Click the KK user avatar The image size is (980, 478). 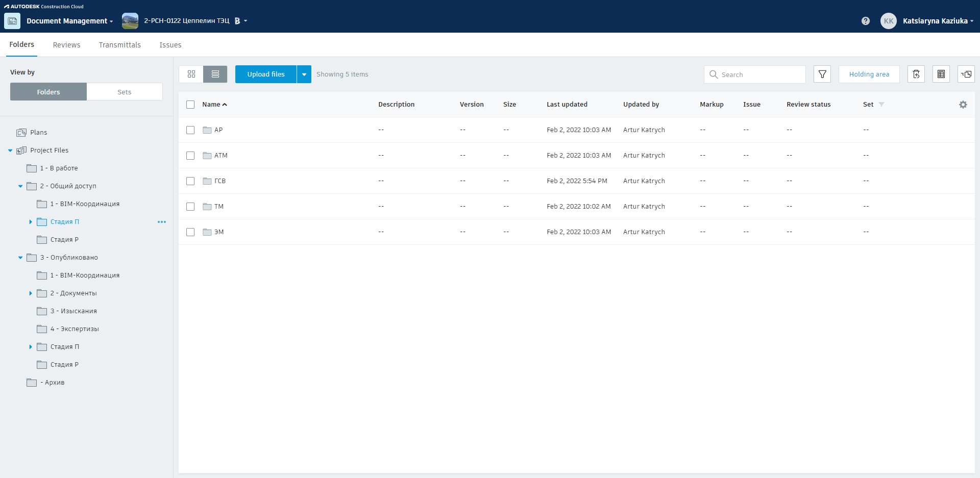tap(889, 21)
